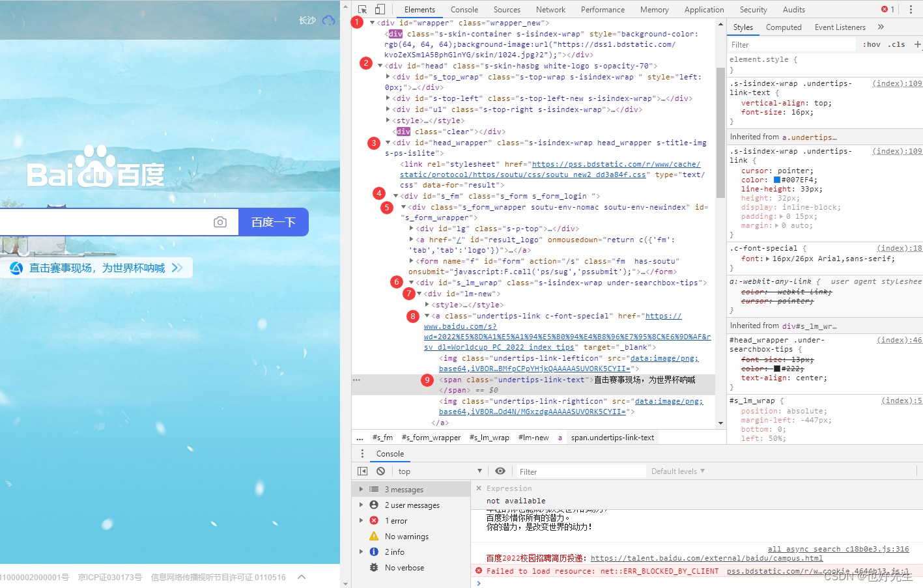Collapse the div id lm-new node
Viewport: 923px width, 588px height.
coord(419,294)
